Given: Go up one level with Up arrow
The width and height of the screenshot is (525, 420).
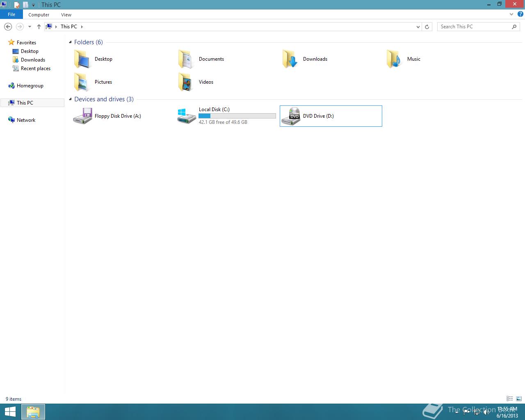Looking at the screenshot, I should (39, 27).
